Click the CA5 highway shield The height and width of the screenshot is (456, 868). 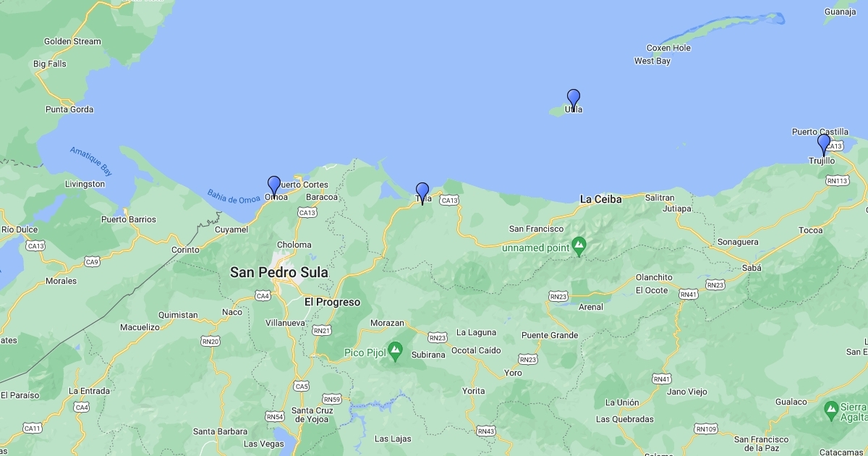coord(302,387)
